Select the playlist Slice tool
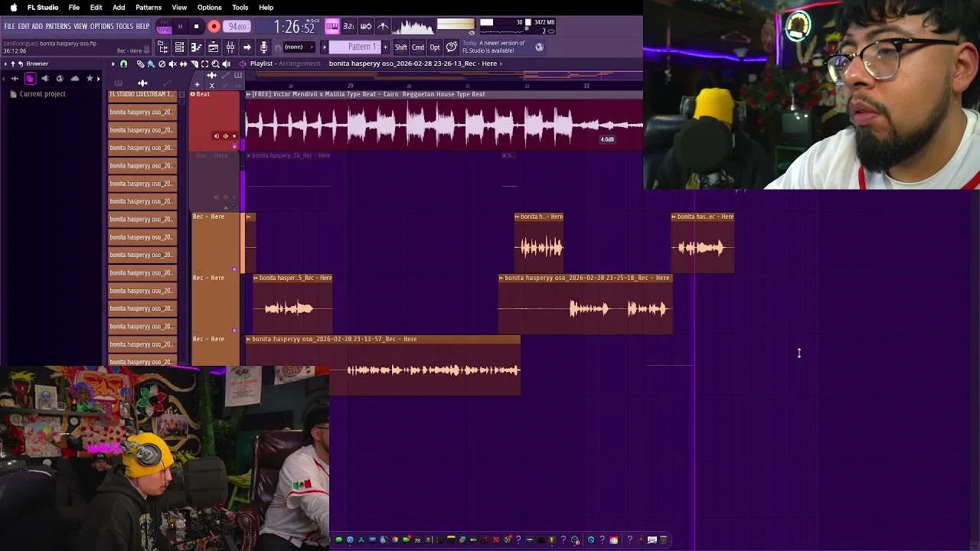 coord(194,64)
